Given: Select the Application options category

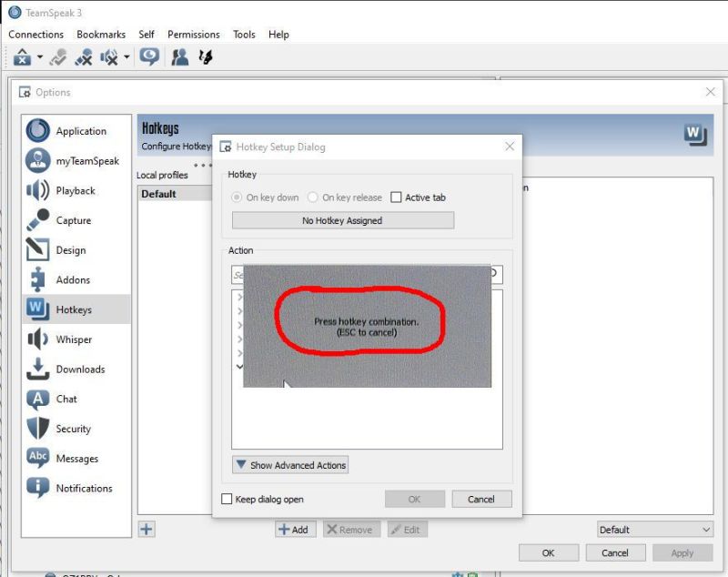Looking at the screenshot, I should click(x=76, y=131).
